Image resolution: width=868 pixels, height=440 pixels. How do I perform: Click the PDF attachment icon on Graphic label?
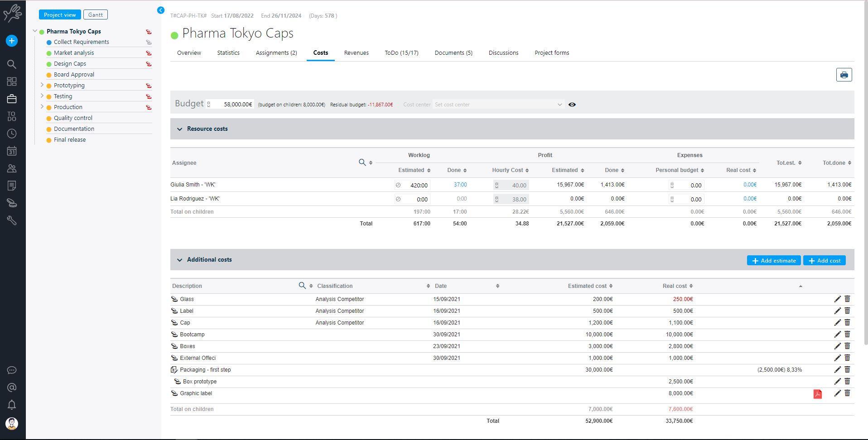tap(817, 394)
